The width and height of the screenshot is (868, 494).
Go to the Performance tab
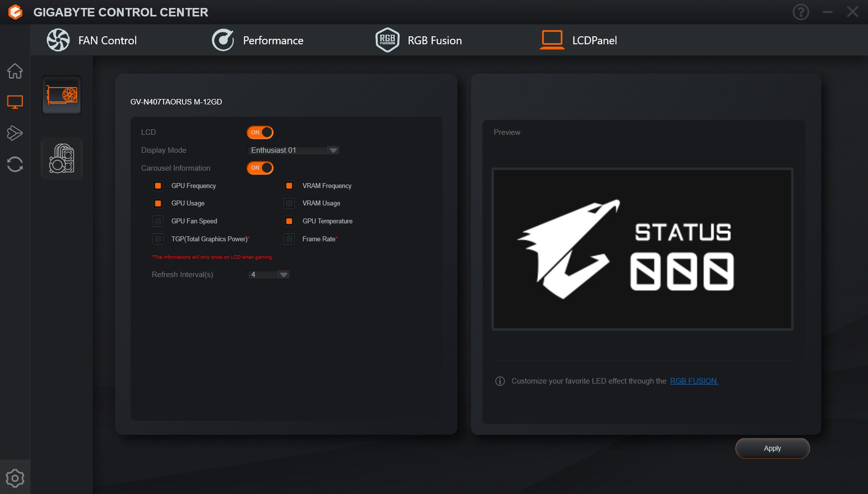tap(258, 40)
